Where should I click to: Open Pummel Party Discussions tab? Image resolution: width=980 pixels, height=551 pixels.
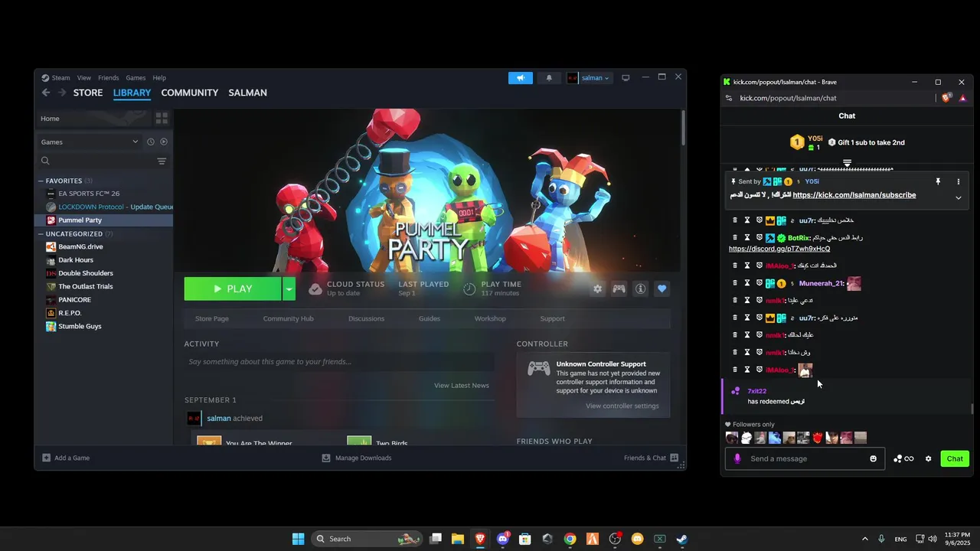click(366, 318)
